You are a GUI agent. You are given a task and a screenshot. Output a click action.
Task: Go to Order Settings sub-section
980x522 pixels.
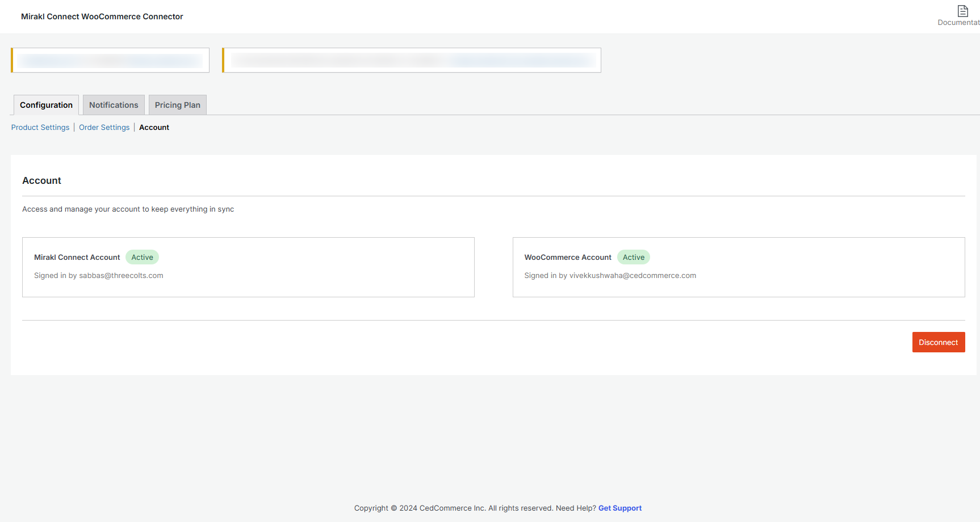tap(104, 128)
